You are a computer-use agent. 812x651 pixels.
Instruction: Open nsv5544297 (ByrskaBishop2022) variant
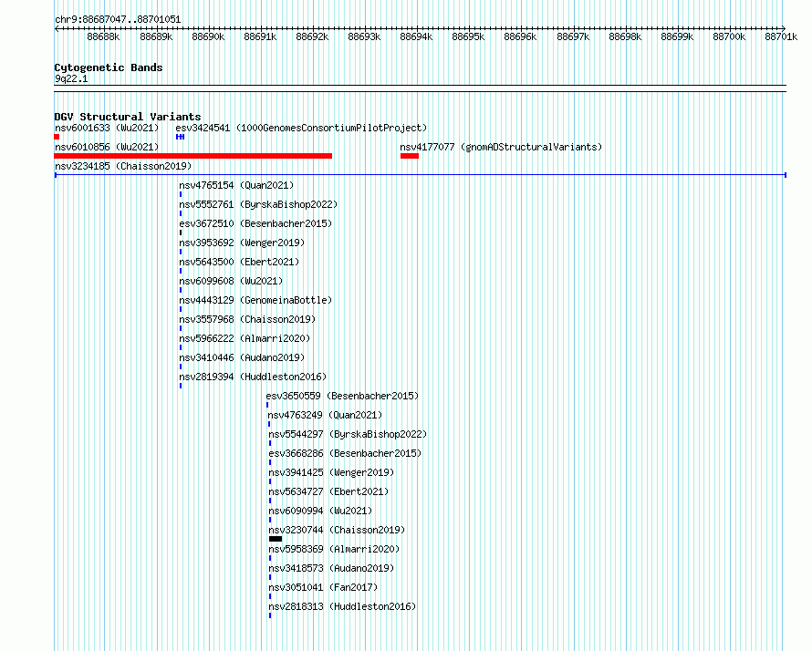point(348,434)
